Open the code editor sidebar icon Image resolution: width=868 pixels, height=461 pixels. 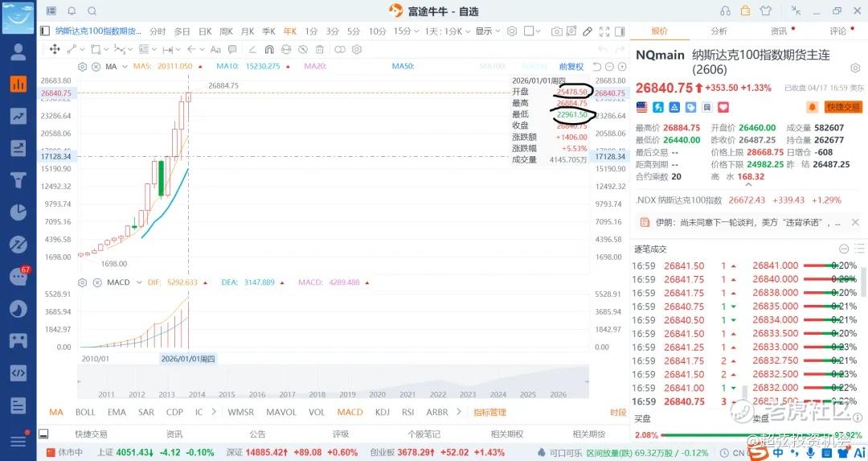pos(18,373)
